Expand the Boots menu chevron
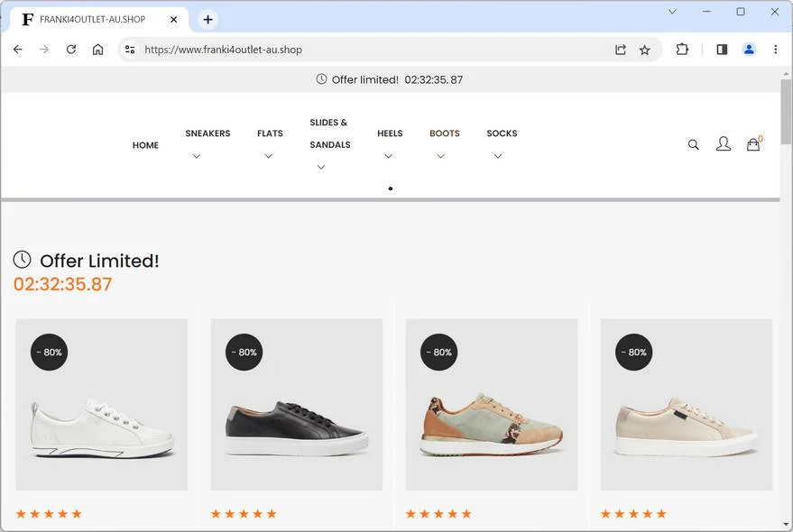The height and width of the screenshot is (532, 793). [441, 156]
